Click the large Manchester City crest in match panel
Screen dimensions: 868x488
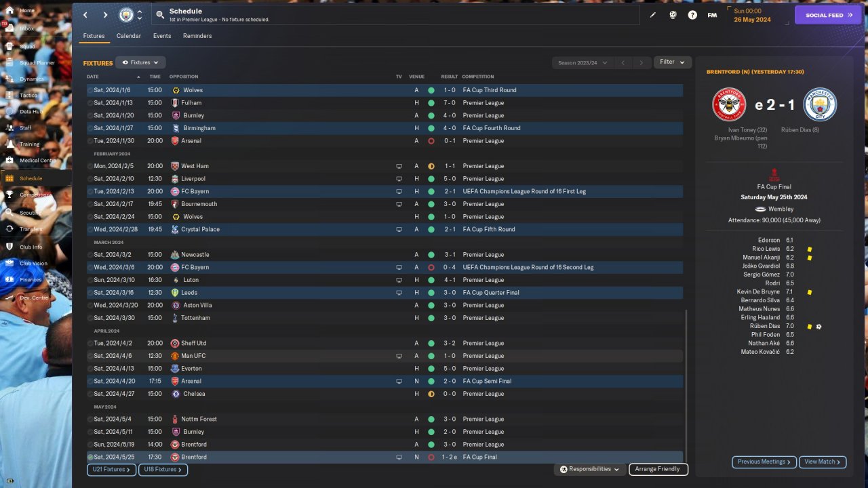click(820, 105)
